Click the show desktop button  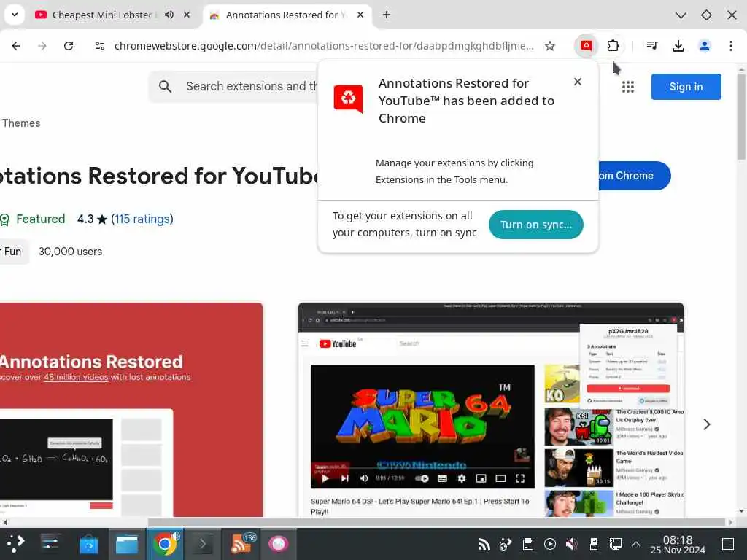(728, 544)
